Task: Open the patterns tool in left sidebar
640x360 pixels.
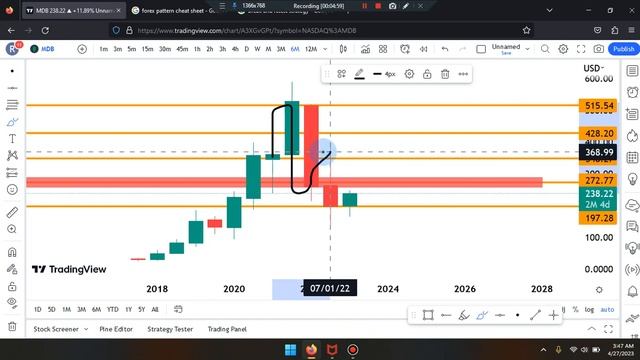Action: [12, 156]
